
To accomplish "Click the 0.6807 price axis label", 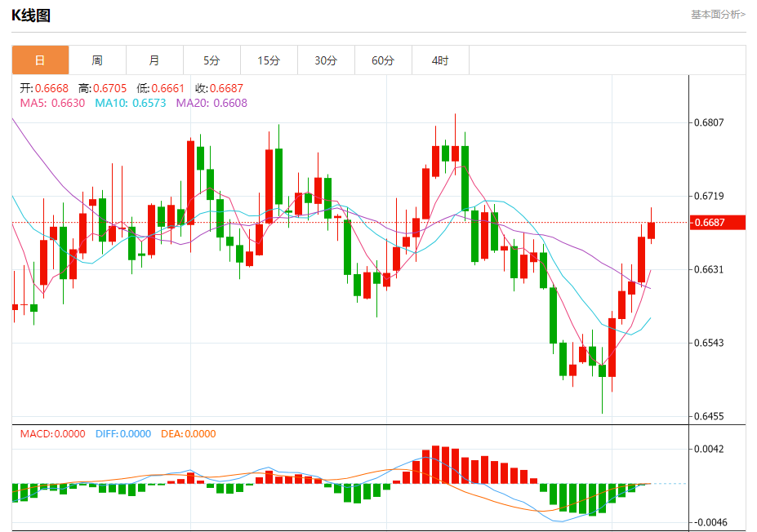I will pyautogui.click(x=709, y=122).
